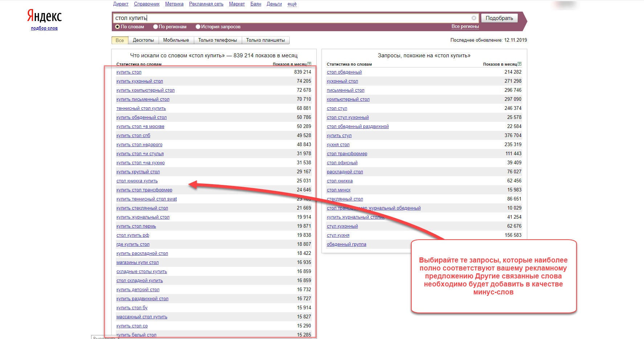Viewport: 644px width, 339px height.
Task: Click 'Последнее обновление: 12.11.2019' text
Action: (489, 40)
